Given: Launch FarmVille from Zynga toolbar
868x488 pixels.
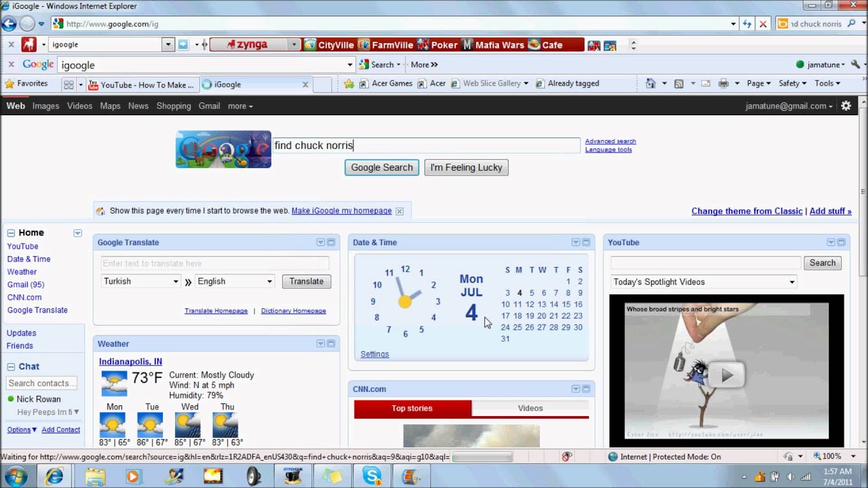Looking at the screenshot, I should (x=386, y=45).
